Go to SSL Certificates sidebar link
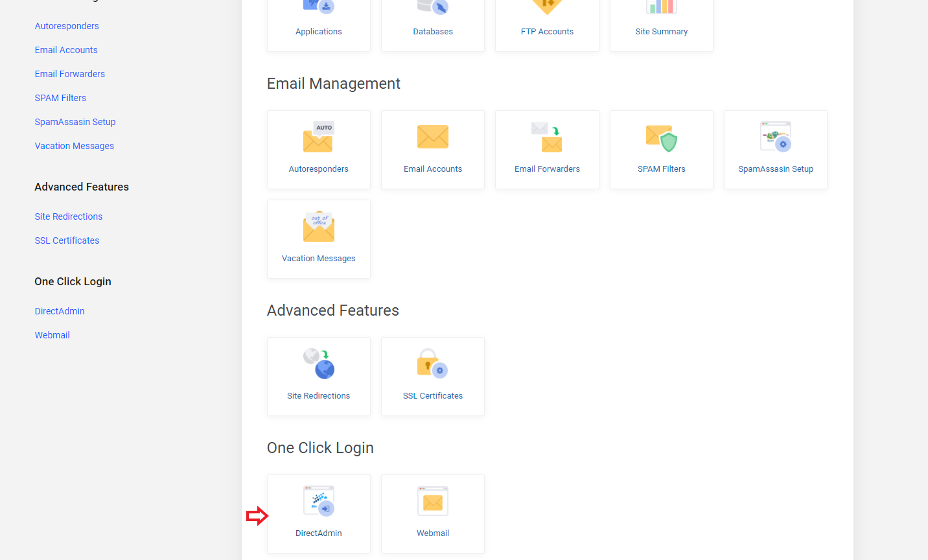Image resolution: width=928 pixels, height=560 pixels. (x=67, y=240)
